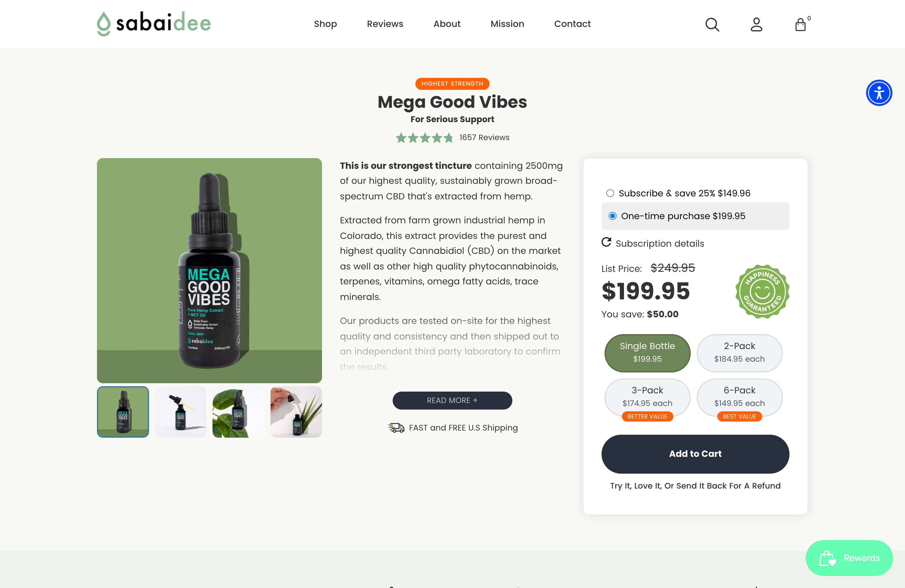This screenshot has height=588, width=905.
Task: Expand Subscription details text
Action: coord(660,243)
